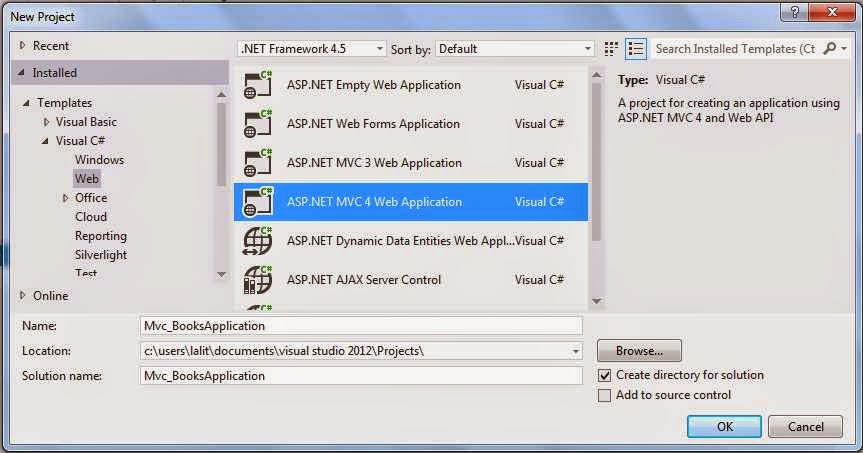
Task: Click the category tree scrollbar up arrow
Action: tap(221, 95)
